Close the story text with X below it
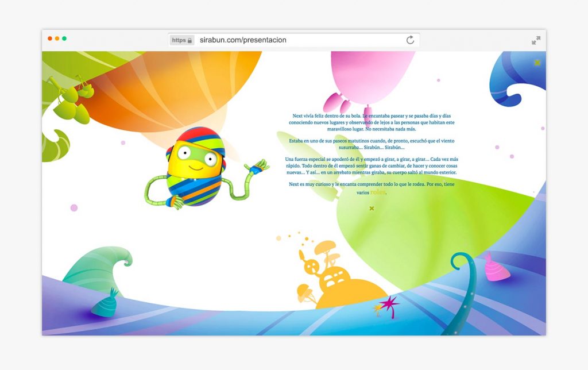588x370 pixels. 372,208
